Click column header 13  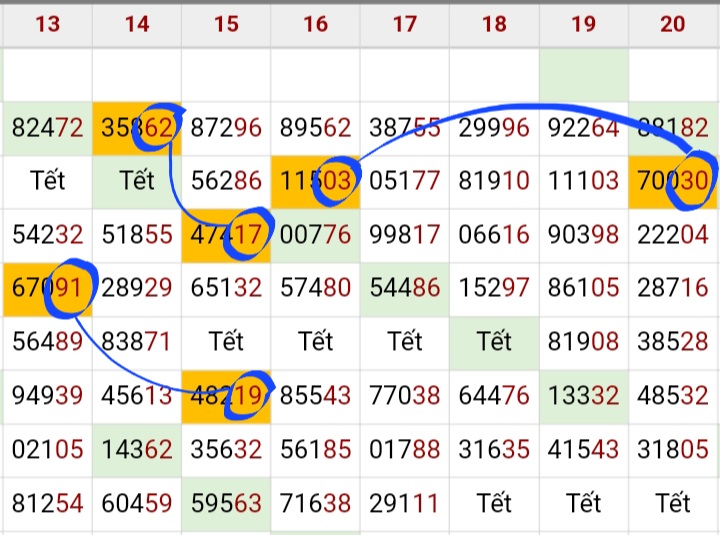coord(47,23)
